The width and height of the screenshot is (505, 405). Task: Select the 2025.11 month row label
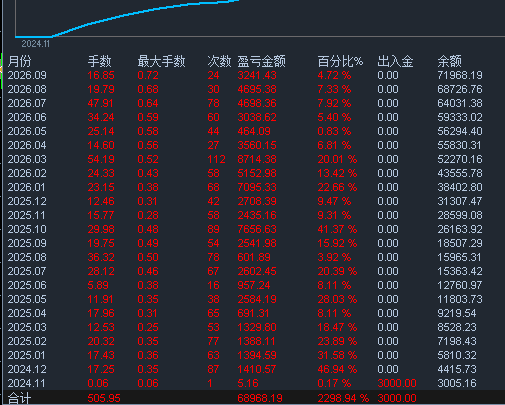point(26,215)
